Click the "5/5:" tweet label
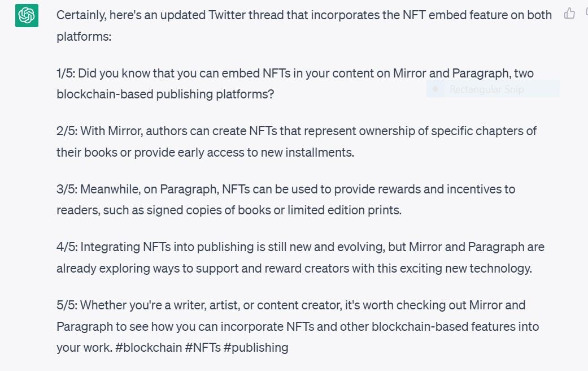Screen dimensions: 588x371 click(x=67, y=305)
